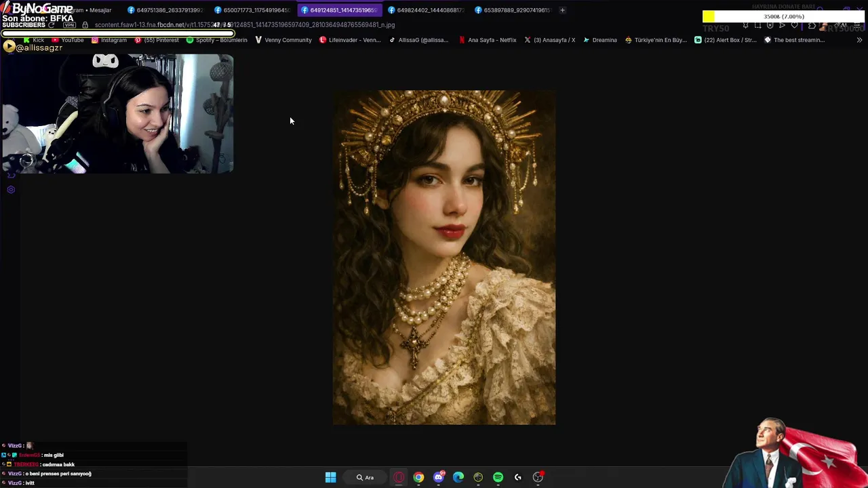Open the Windows Start menu
Viewport: 868px width, 488px height.
pyautogui.click(x=330, y=477)
